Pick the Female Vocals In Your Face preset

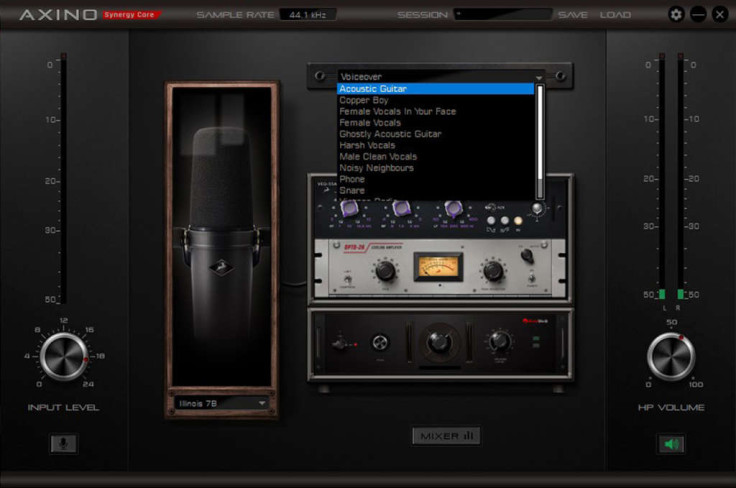click(x=435, y=111)
